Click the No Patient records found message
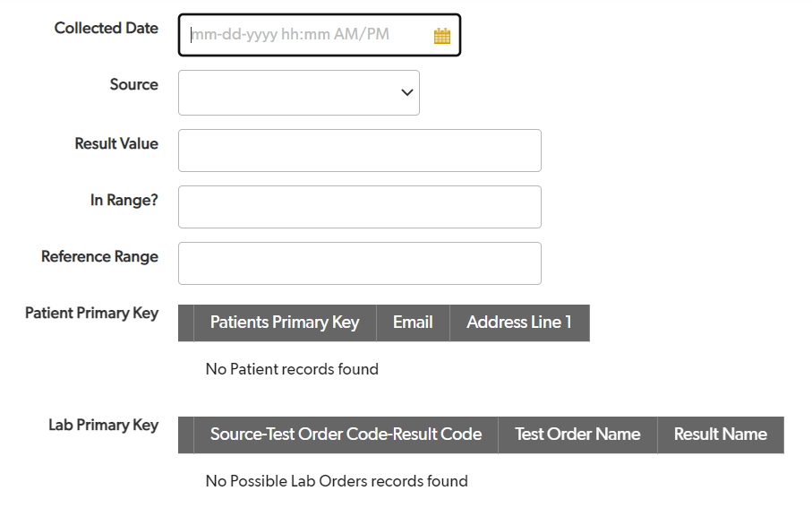812x525 pixels. tap(292, 369)
